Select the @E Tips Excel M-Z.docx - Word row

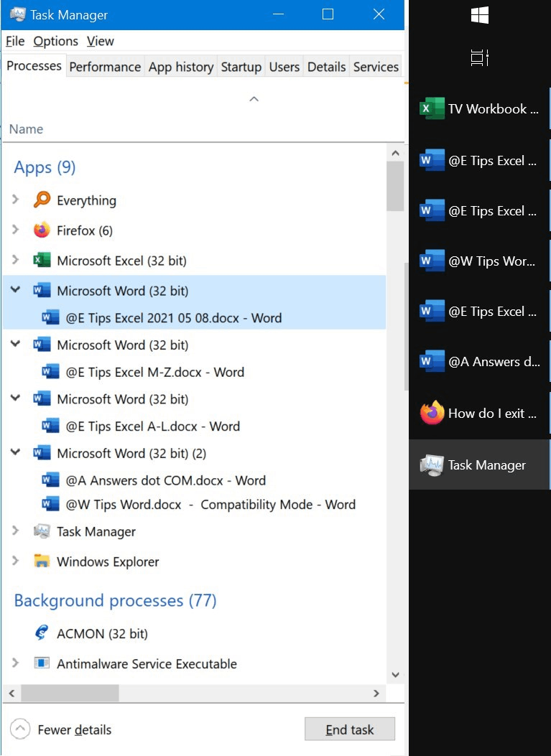tap(194, 372)
